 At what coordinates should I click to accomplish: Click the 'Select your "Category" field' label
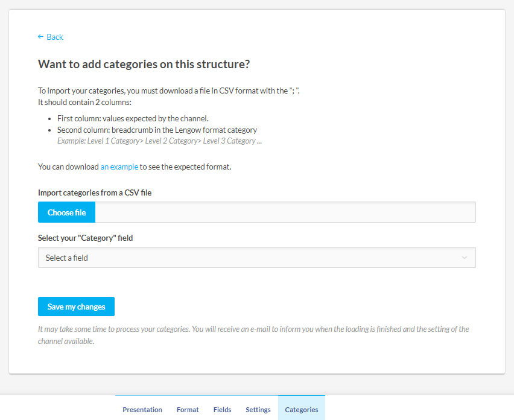[x=86, y=238]
